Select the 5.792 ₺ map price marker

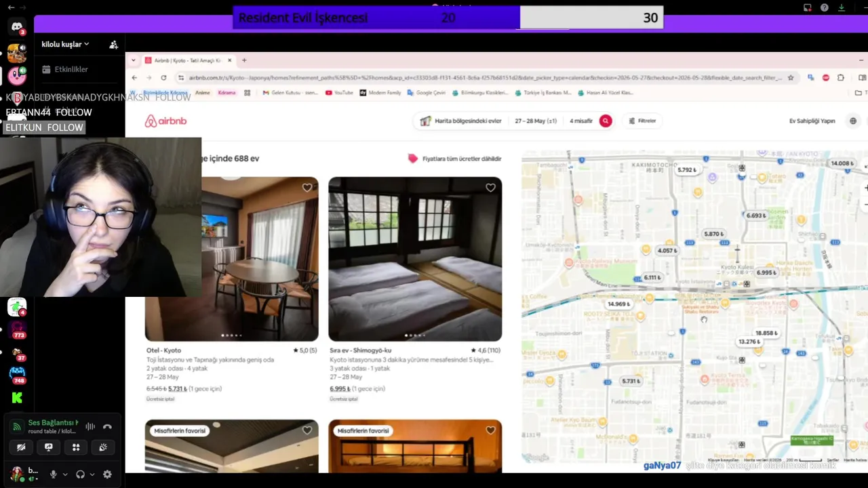click(x=687, y=169)
